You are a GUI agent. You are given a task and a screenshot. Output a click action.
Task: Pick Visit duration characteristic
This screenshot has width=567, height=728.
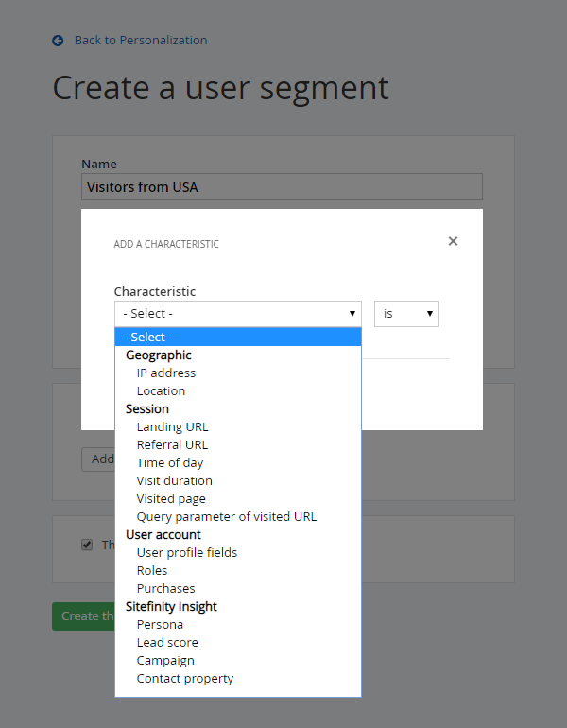coord(174,481)
